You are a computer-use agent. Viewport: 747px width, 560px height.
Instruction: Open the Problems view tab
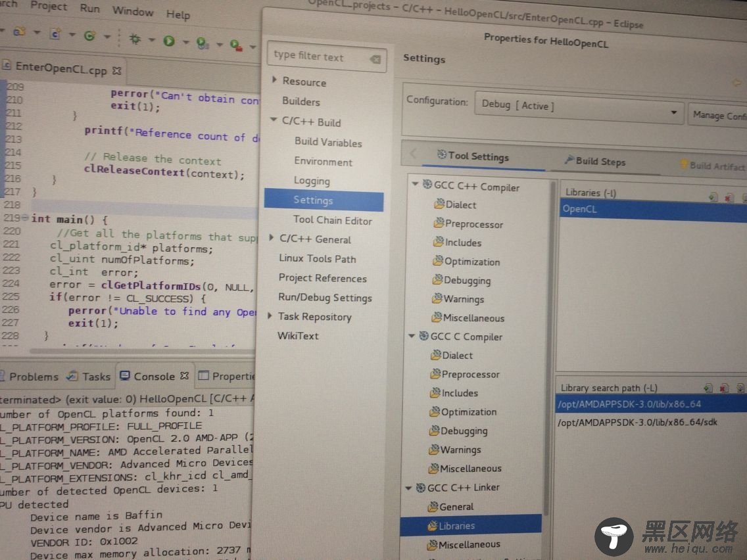coord(30,376)
